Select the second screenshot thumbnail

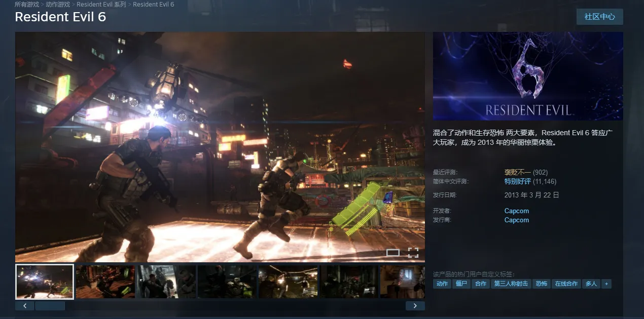point(105,282)
